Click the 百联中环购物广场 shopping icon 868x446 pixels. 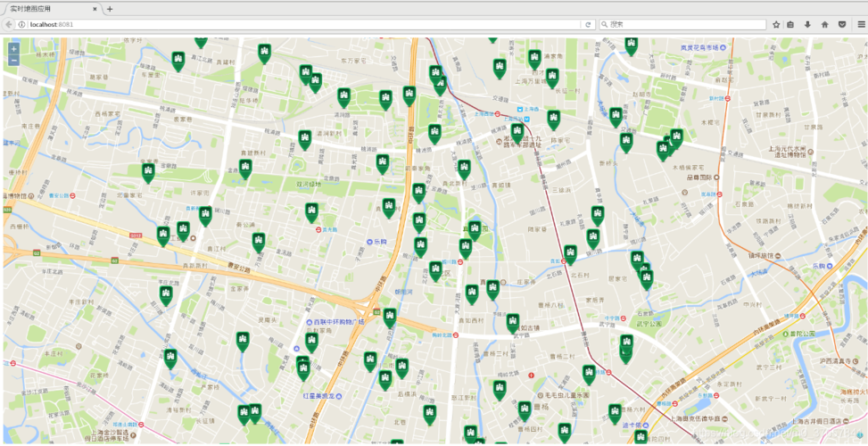(310, 321)
